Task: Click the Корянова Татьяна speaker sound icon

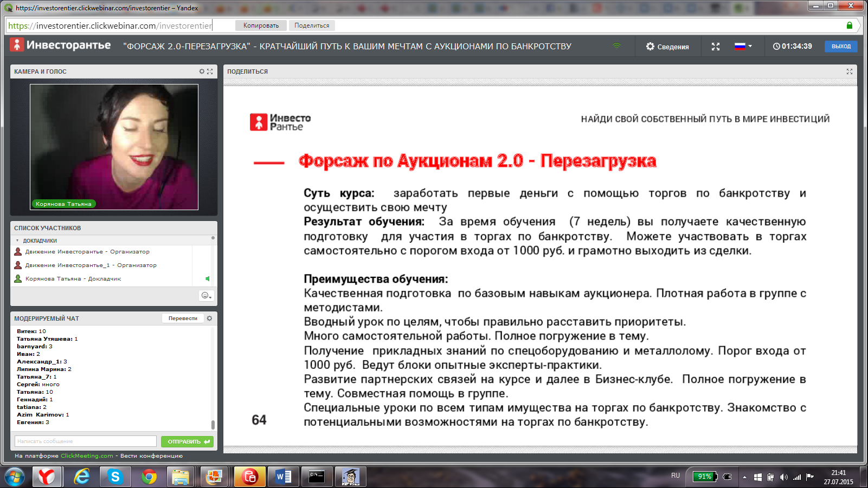Action: [207, 279]
